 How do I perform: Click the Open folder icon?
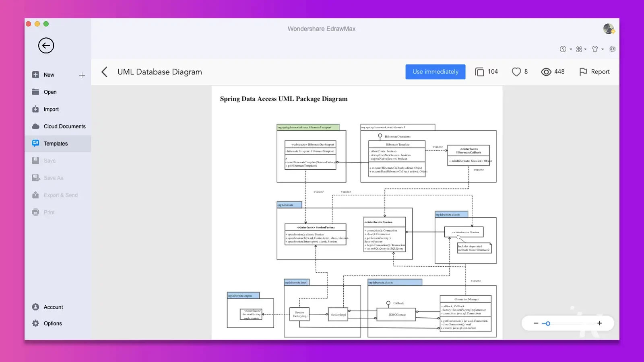pos(35,92)
